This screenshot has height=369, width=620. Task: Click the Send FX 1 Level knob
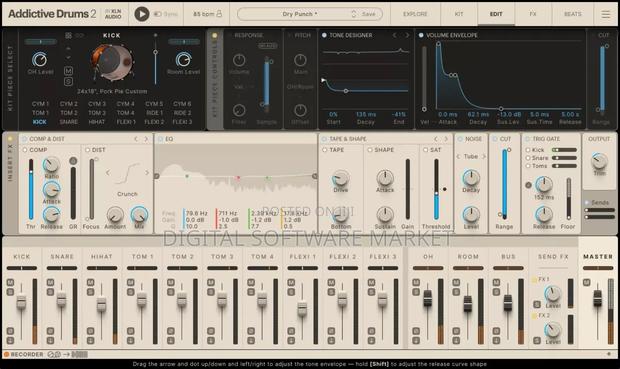pos(552,294)
